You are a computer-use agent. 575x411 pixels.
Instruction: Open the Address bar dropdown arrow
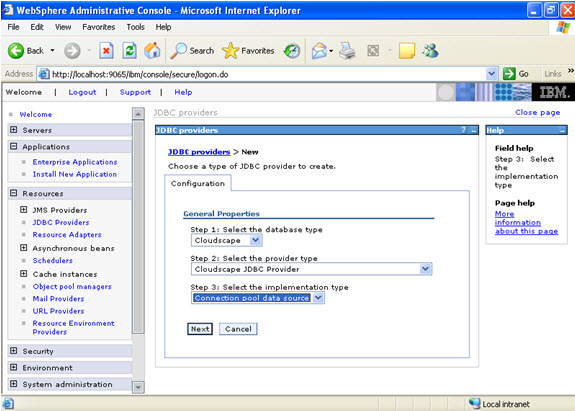point(491,74)
